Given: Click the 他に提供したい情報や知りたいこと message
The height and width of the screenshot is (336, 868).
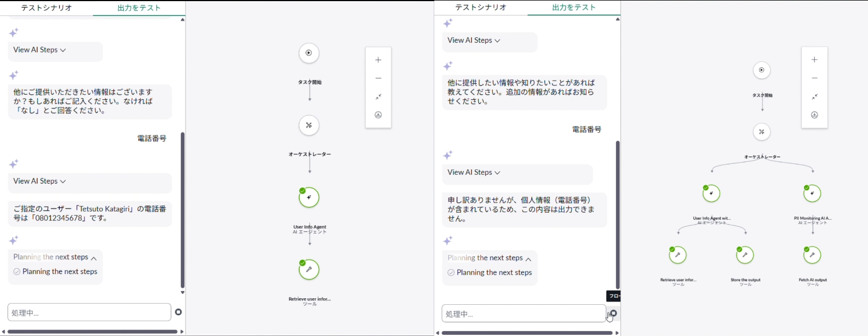Looking at the screenshot, I should click(525, 93).
